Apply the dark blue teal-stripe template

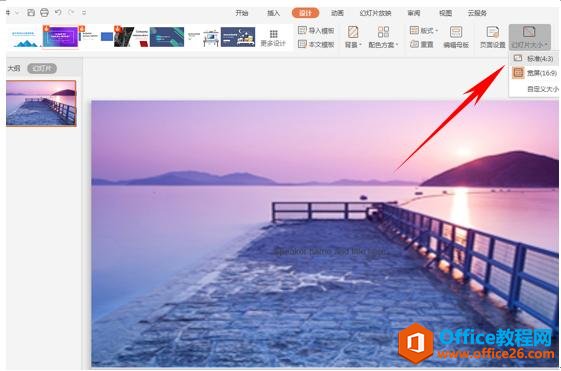click(x=167, y=37)
